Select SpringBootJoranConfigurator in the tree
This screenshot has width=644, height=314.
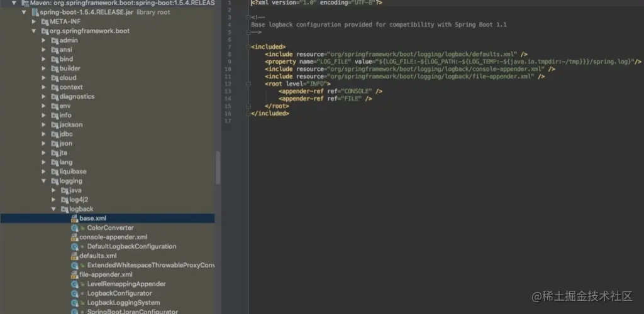(x=132, y=311)
